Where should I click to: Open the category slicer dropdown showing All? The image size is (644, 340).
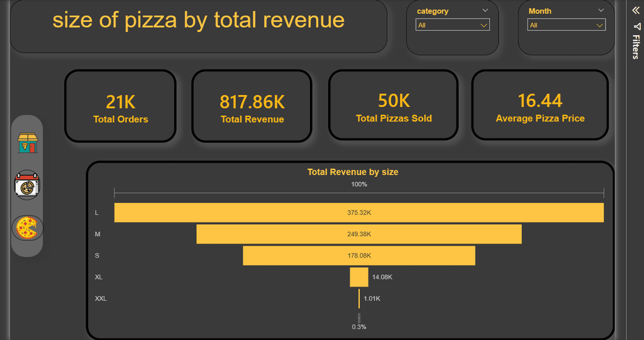click(x=453, y=25)
